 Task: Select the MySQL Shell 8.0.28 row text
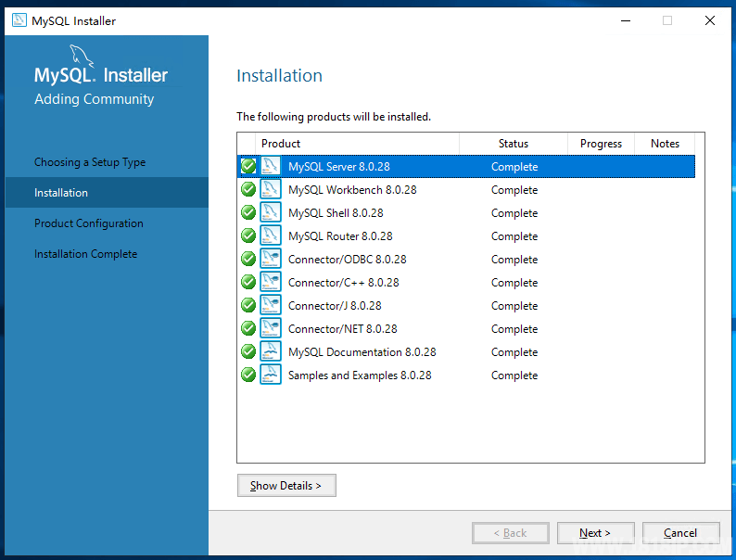tap(336, 212)
